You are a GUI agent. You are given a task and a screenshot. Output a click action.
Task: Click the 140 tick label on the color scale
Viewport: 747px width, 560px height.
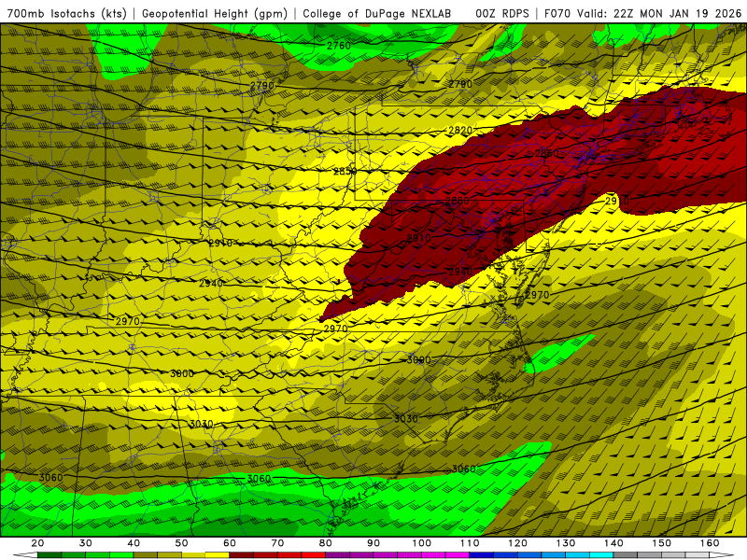point(613,543)
